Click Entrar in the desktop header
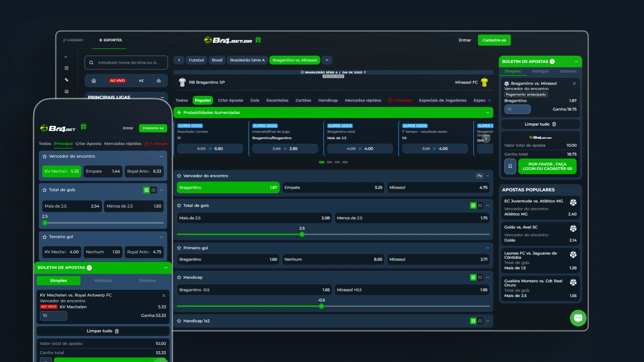 pyautogui.click(x=465, y=40)
